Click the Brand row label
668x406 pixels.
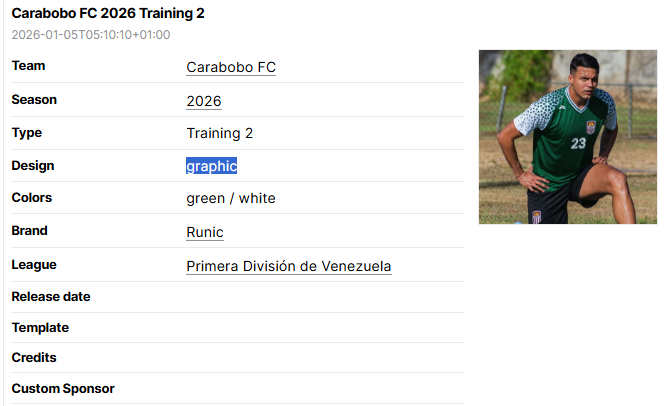30,231
